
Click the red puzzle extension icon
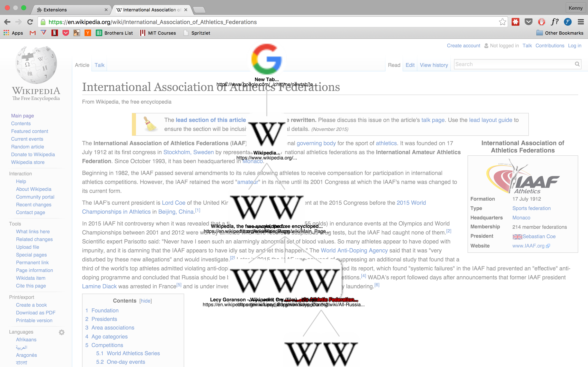(515, 22)
